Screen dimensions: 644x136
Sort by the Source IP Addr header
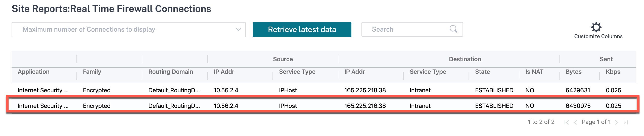click(224, 72)
